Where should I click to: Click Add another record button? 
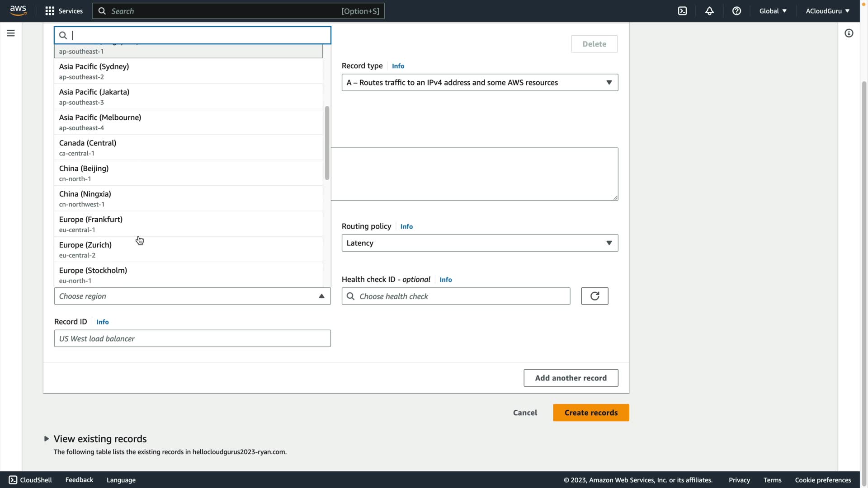pyautogui.click(x=571, y=378)
